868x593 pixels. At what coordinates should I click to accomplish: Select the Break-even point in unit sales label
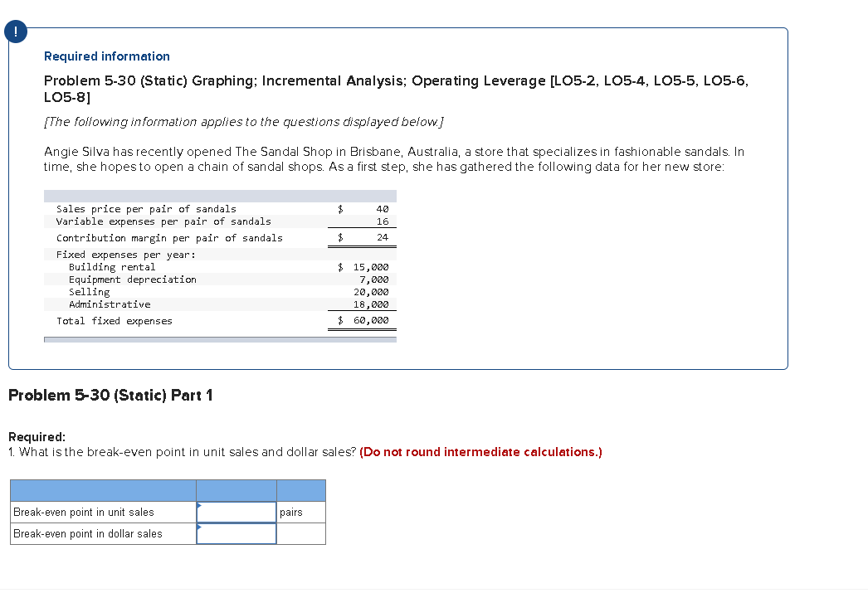point(83,512)
